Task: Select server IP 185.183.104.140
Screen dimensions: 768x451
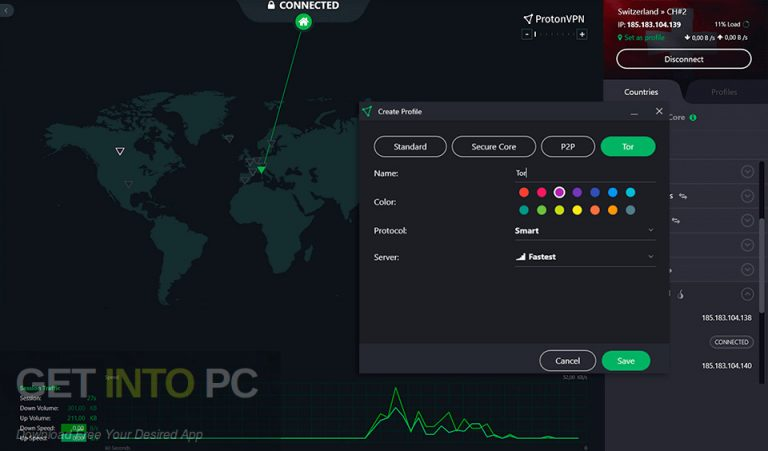Action: [x=726, y=366]
